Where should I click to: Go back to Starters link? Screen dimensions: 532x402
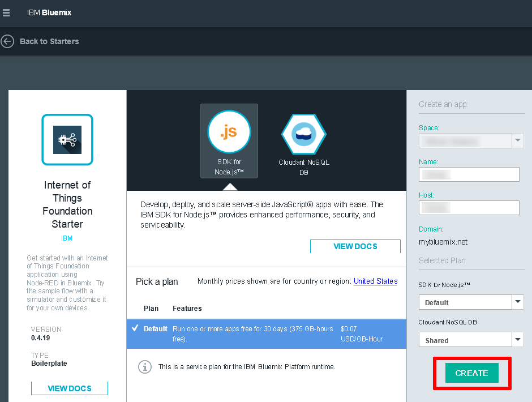click(x=49, y=41)
